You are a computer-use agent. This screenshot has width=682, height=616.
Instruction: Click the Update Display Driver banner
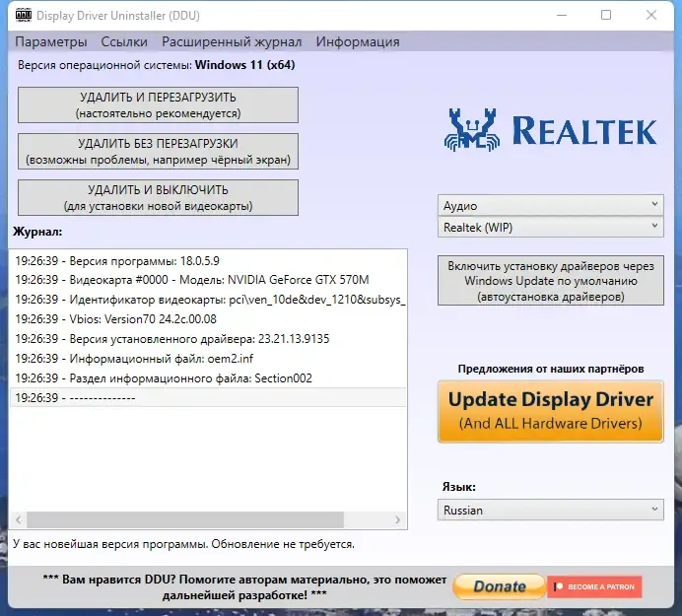[x=550, y=412]
